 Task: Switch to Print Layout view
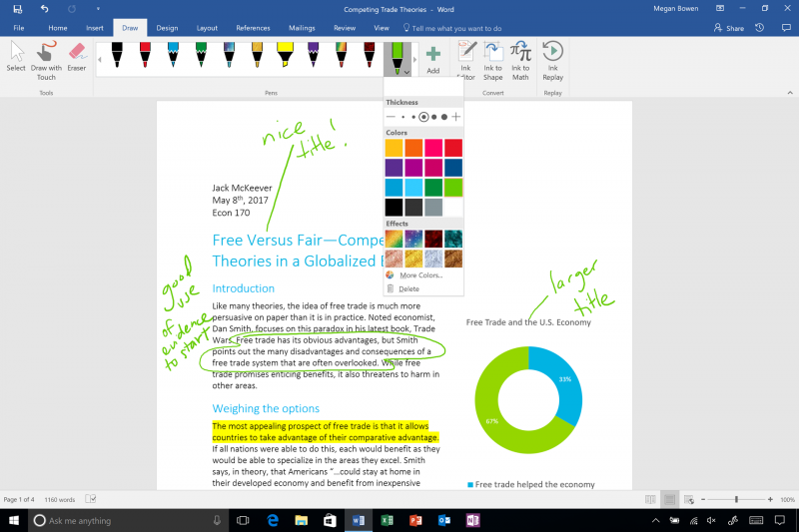(x=669, y=500)
